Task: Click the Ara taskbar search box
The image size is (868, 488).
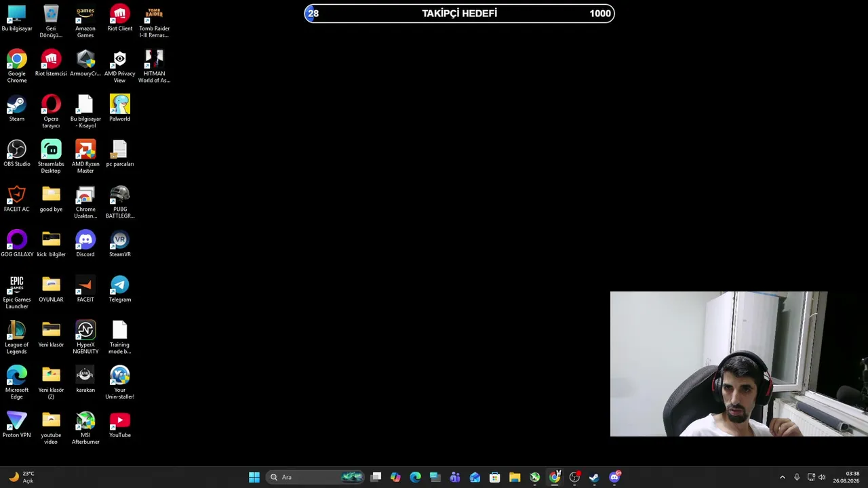Action: 315,477
